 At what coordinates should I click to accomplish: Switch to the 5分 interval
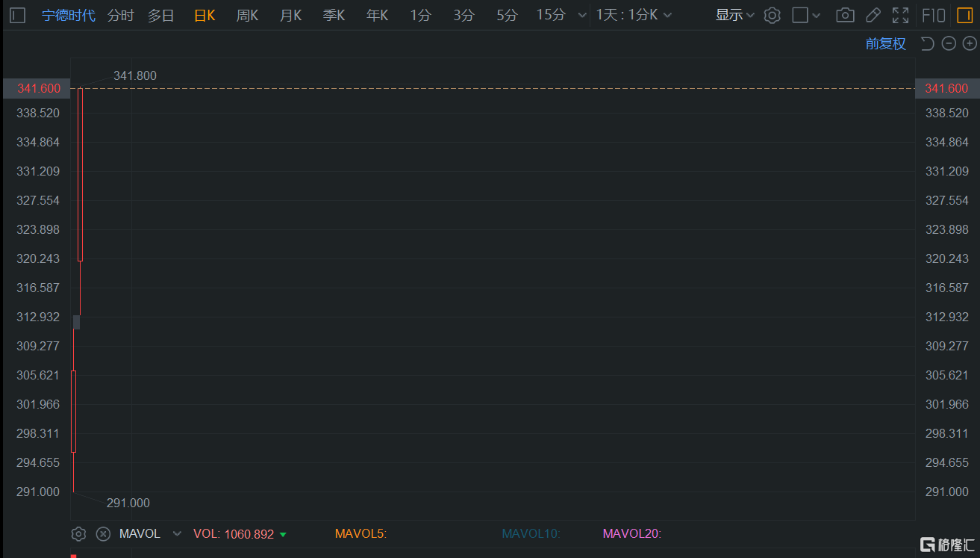507,15
